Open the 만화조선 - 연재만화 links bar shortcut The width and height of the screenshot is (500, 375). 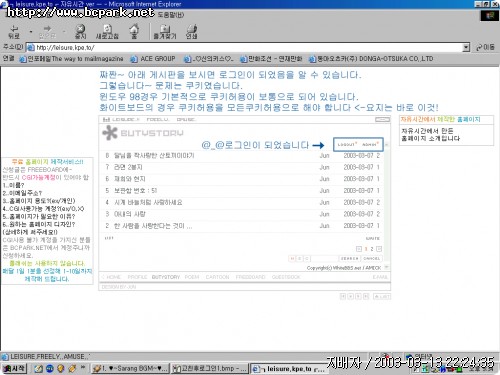coord(271,59)
